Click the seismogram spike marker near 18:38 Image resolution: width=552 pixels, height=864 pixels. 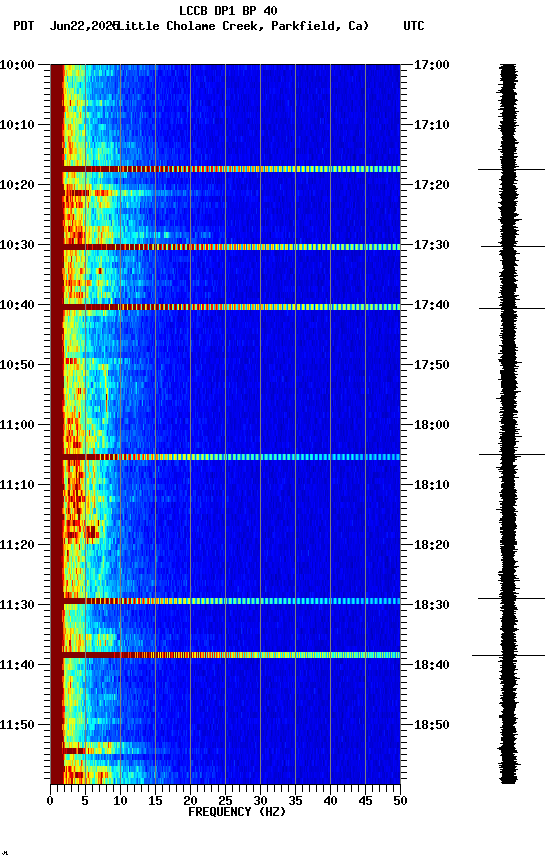click(508, 656)
